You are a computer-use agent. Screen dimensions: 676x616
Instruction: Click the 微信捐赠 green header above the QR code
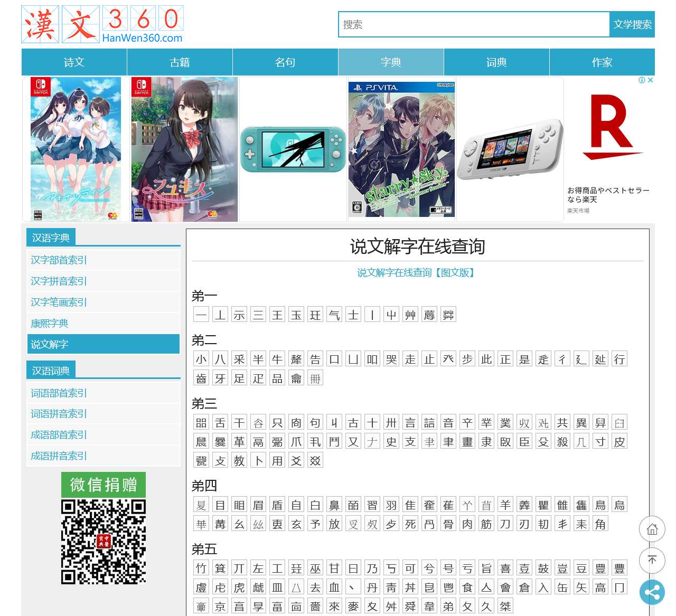pos(103,485)
